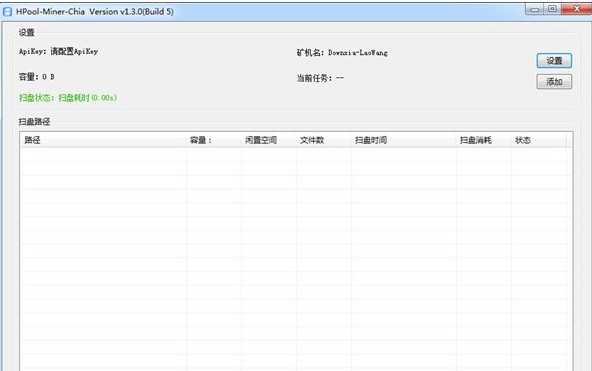Click the 容量: 0 B text
This screenshot has height=371, width=592.
click(37, 77)
